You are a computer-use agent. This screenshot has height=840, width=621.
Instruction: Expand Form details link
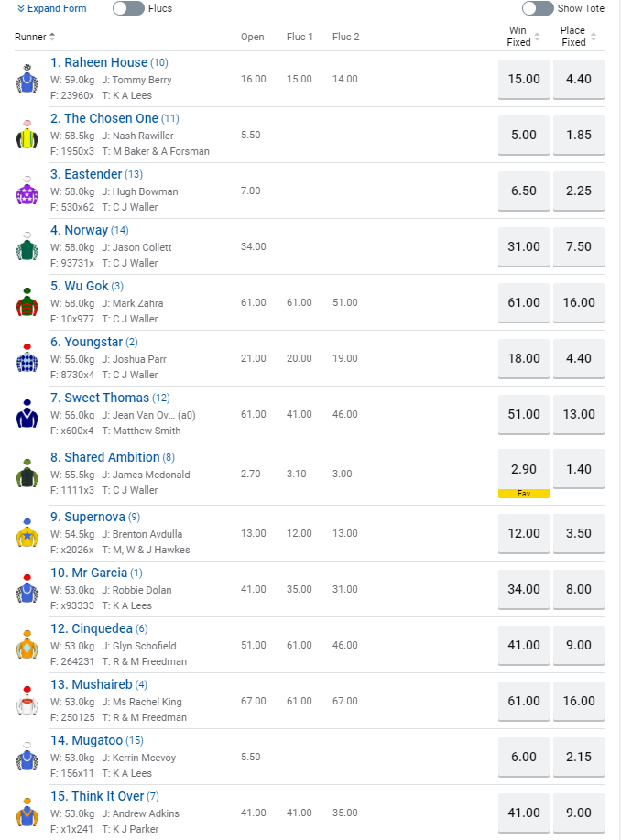coord(51,8)
